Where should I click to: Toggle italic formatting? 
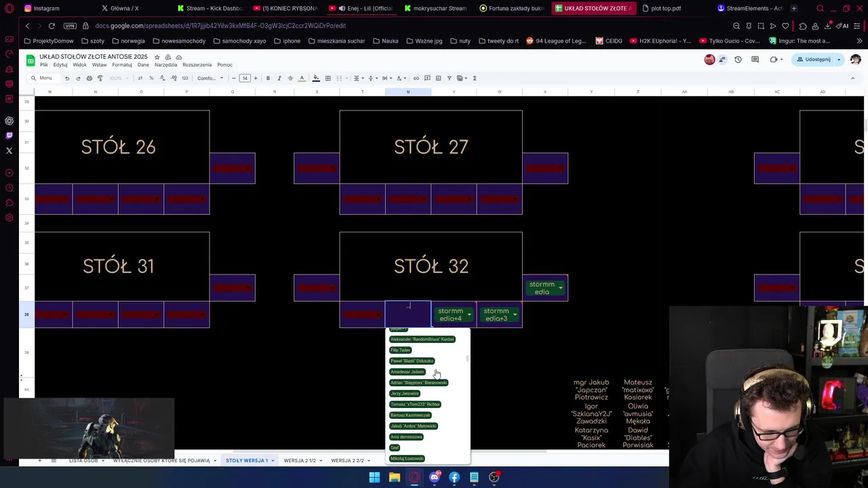[x=279, y=78]
